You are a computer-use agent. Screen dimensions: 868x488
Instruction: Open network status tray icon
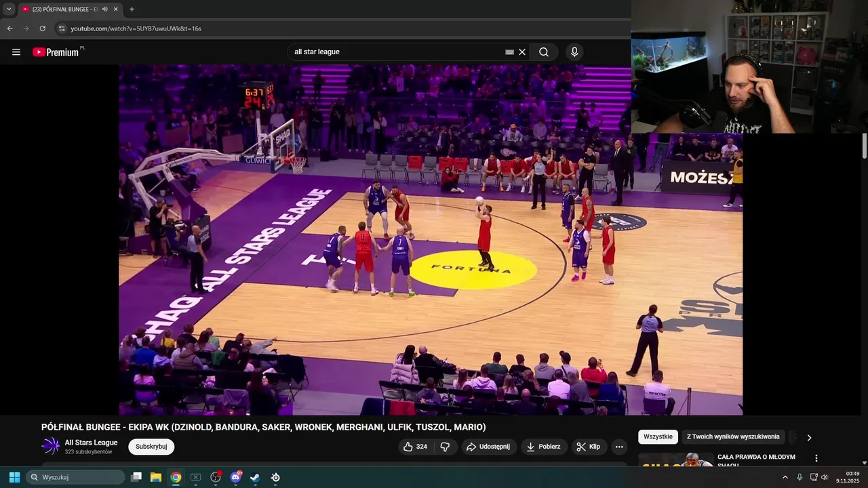point(814,477)
